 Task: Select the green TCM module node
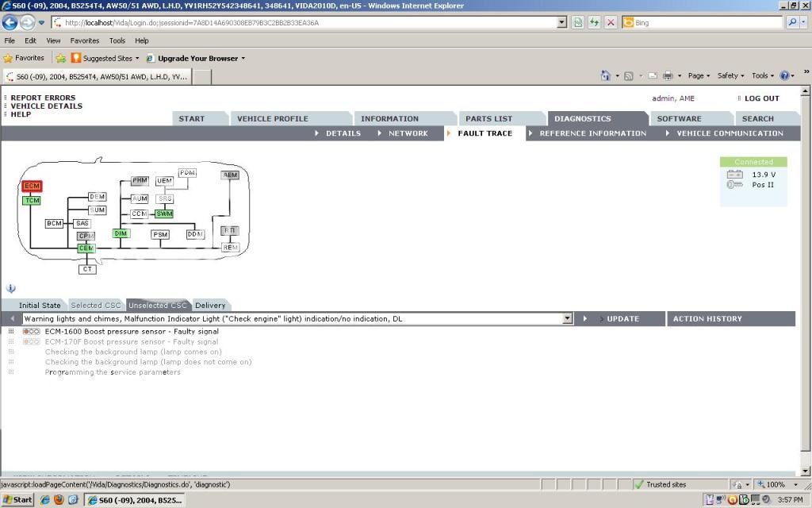32,201
